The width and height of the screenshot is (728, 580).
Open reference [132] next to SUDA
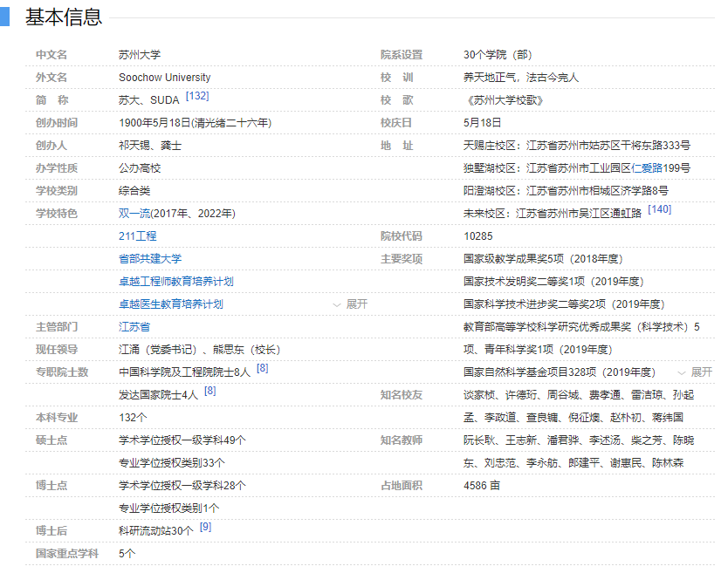click(x=197, y=96)
